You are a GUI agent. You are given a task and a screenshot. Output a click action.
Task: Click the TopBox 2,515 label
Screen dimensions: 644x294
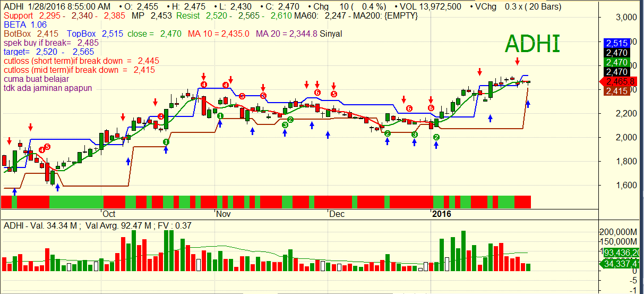point(95,34)
